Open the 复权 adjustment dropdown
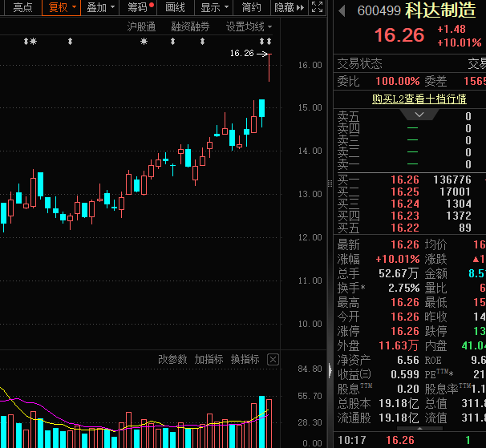 tap(63, 7)
